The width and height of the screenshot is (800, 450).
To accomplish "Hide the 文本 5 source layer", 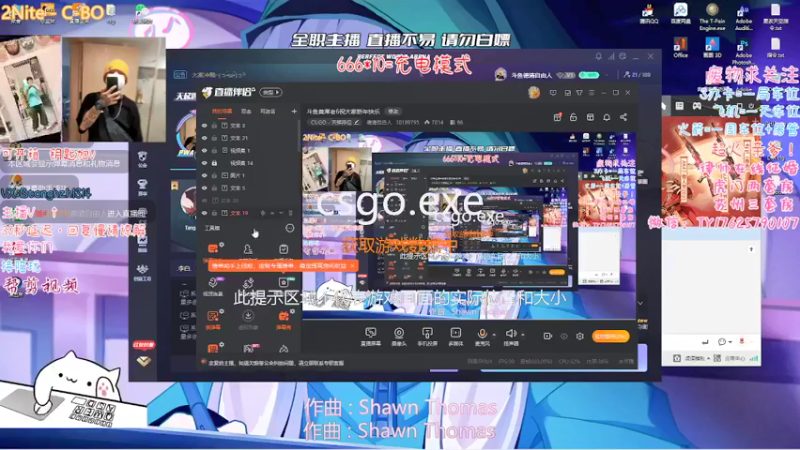I will [205, 188].
